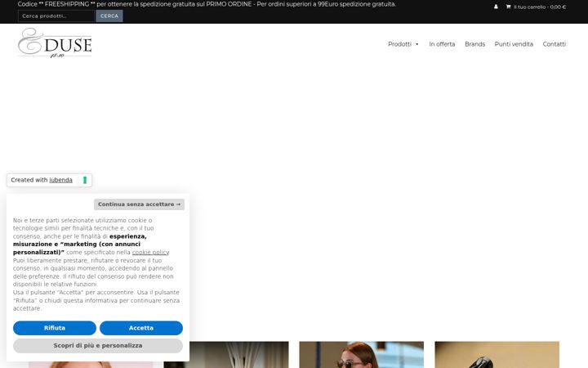This screenshot has width=588, height=368.
Task: Focus the Cerca prodotti search field
Action: [x=56, y=16]
